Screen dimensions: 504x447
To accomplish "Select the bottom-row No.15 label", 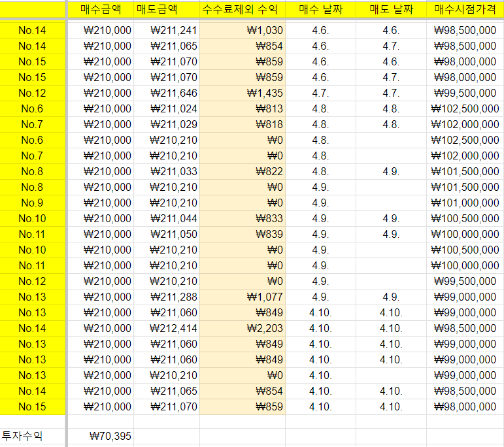I will tap(32, 407).
